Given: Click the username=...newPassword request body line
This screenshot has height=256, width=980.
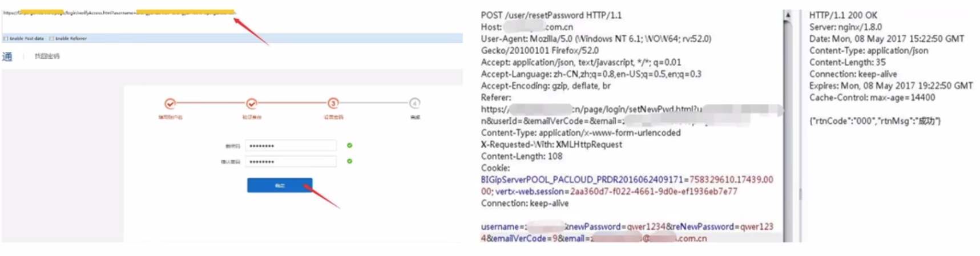Looking at the screenshot, I should click(x=627, y=226).
